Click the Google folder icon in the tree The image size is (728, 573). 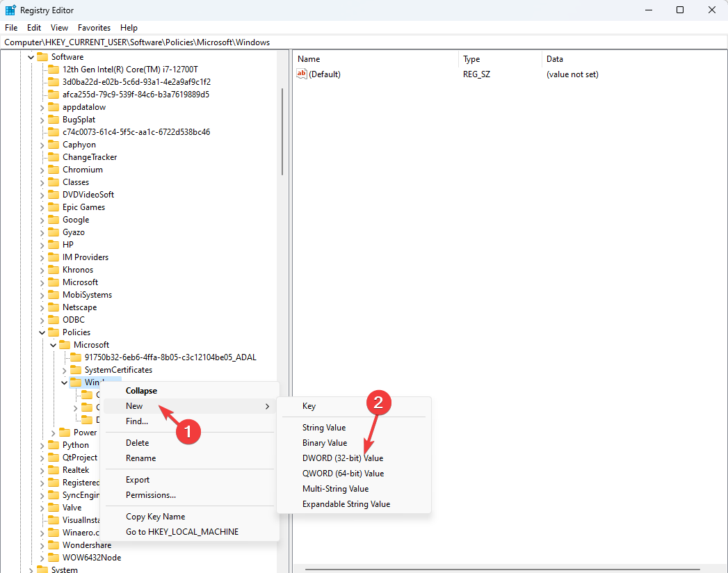tap(54, 219)
